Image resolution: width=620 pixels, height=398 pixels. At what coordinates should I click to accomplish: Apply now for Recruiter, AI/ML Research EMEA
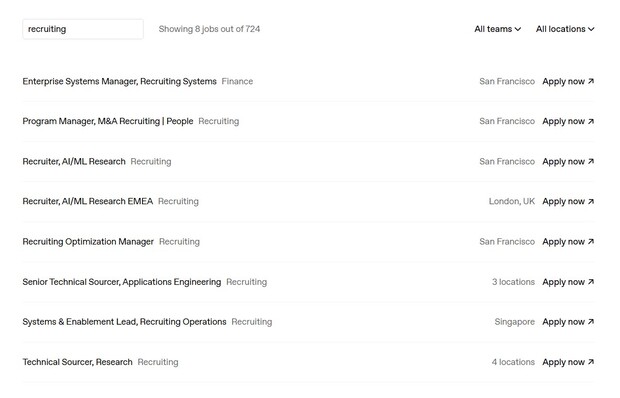tap(568, 202)
